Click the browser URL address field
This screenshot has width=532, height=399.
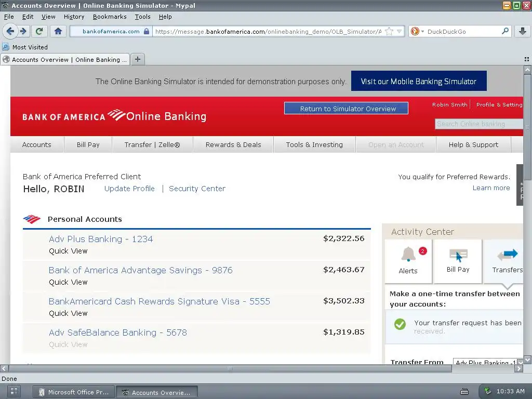pyautogui.click(x=268, y=31)
